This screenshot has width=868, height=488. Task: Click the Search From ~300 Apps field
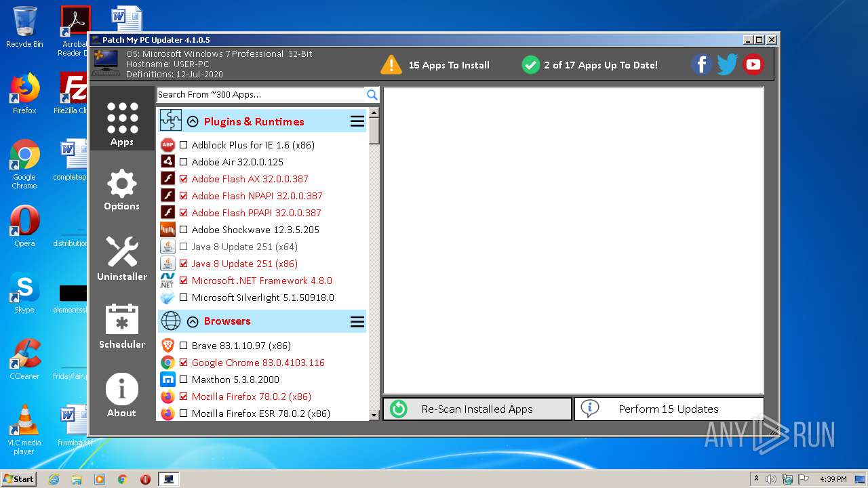point(261,94)
